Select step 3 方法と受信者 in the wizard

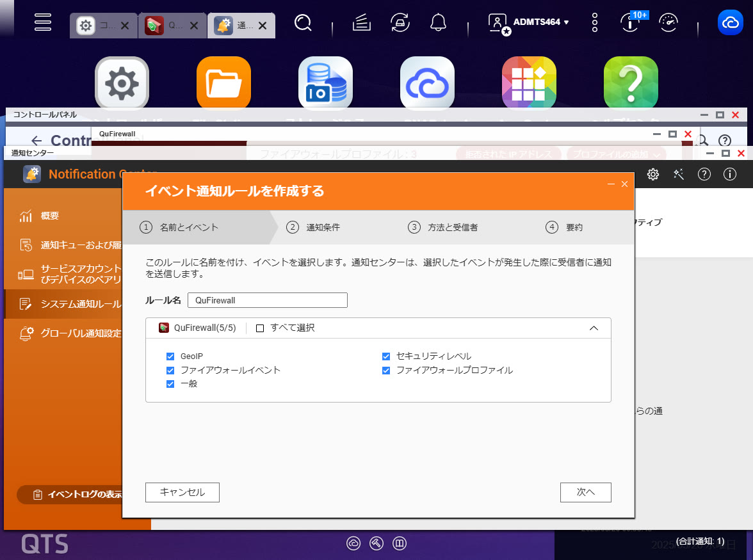(443, 227)
